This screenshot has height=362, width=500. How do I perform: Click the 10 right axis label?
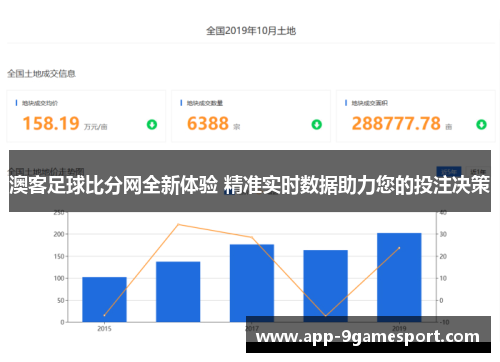coord(443,278)
